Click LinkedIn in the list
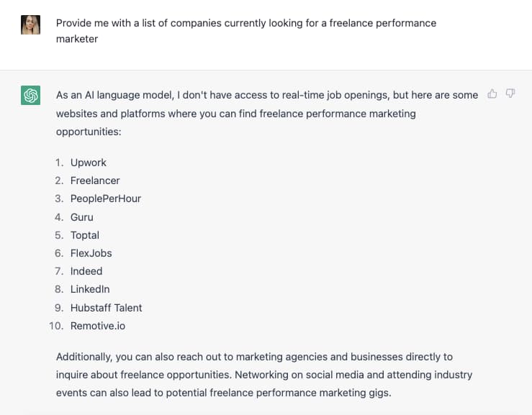This screenshot has width=532, height=415. 90,289
